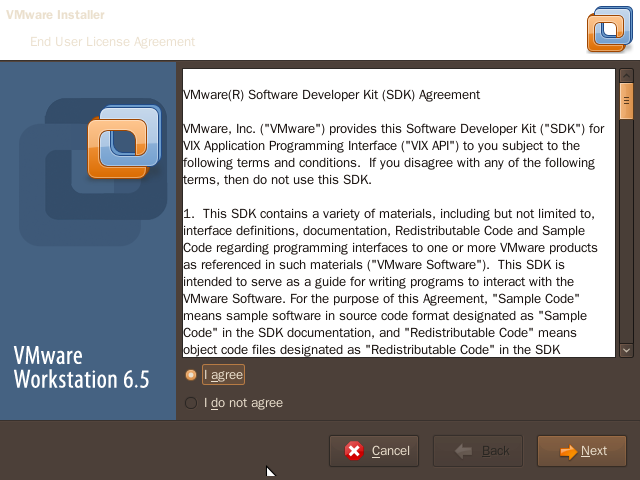This screenshot has height=480, width=640.
Task: Choose the "I do not agree" option
Action: coord(191,403)
